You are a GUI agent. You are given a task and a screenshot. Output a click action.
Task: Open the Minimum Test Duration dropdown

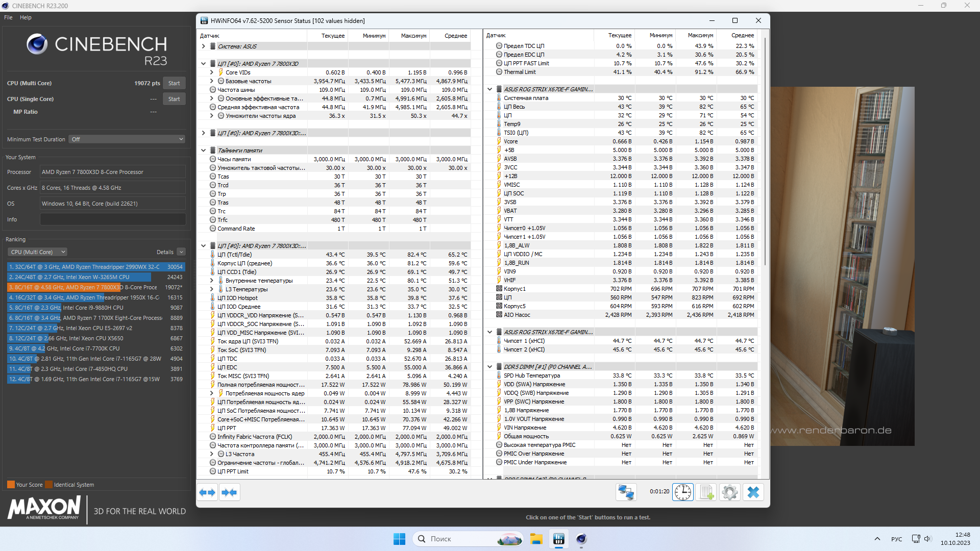127,139
